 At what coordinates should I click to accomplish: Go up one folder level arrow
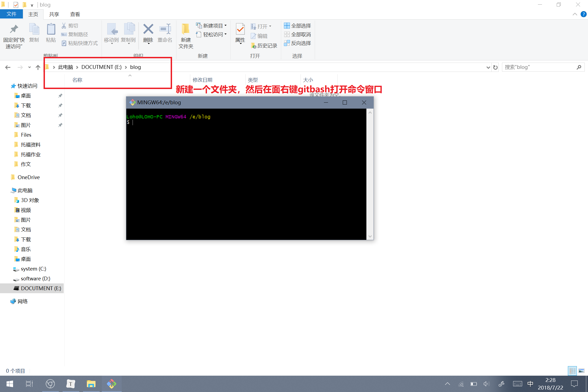38,67
